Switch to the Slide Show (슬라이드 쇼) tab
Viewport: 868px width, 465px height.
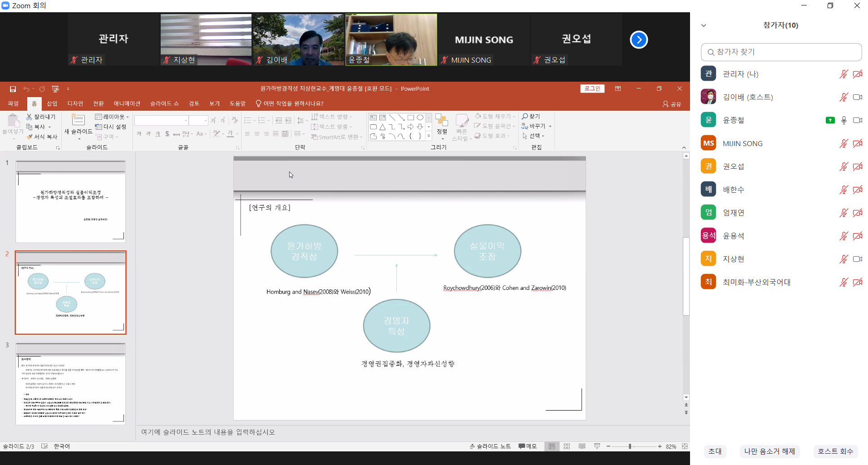point(164,103)
